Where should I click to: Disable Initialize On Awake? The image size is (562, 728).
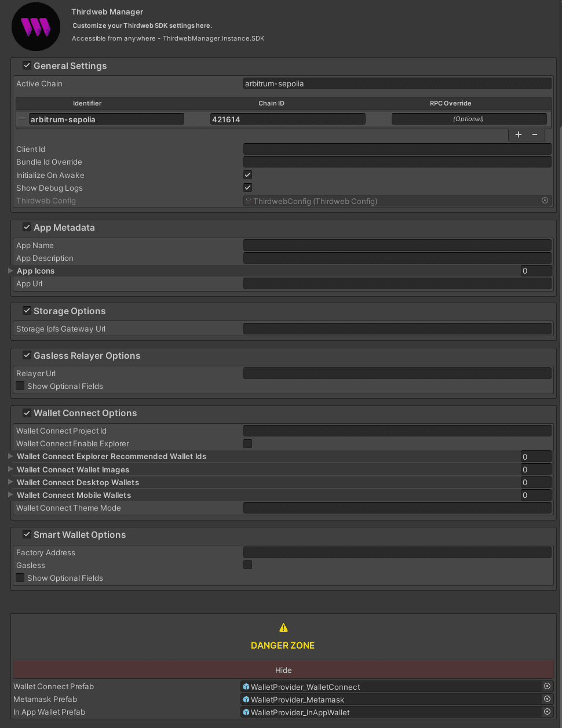point(247,174)
